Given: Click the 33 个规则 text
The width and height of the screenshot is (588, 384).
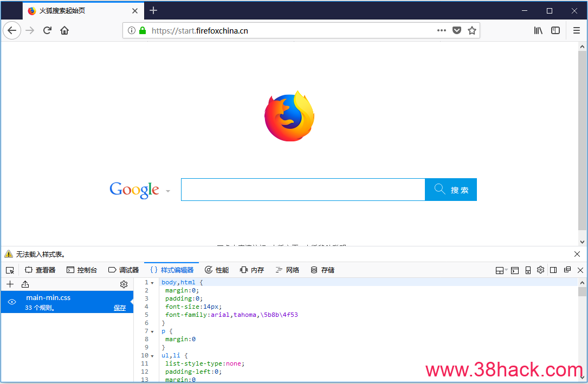Looking at the screenshot, I should pos(40,308).
